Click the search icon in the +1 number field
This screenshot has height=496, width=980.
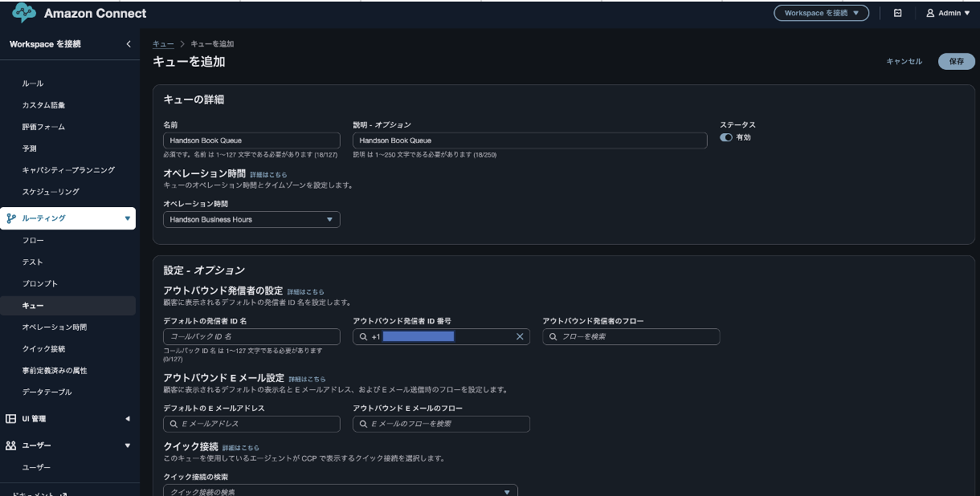[363, 337]
